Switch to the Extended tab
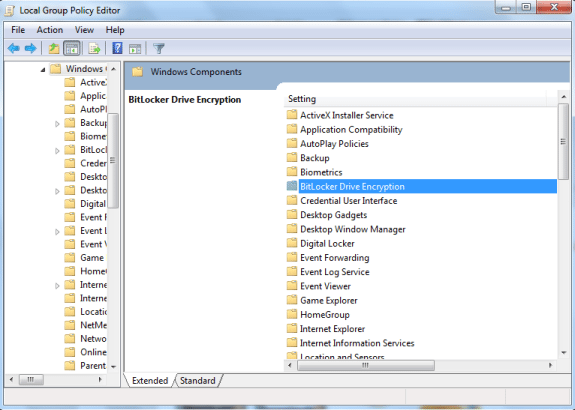Image resolution: width=575 pixels, height=410 pixels. pos(150,381)
